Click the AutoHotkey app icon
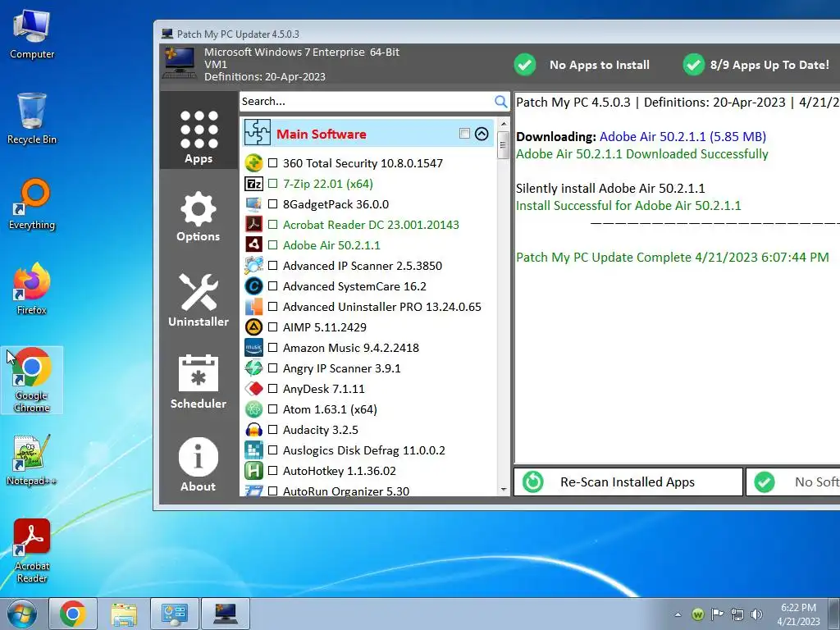The image size is (840, 630). 253,470
